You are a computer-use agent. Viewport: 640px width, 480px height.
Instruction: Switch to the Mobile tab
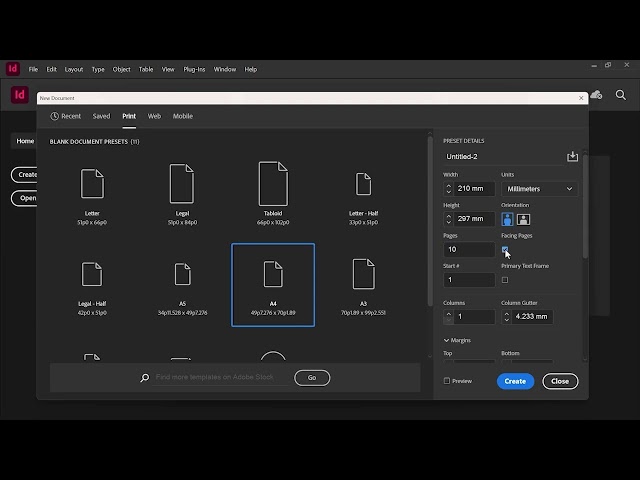tap(182, 116)
